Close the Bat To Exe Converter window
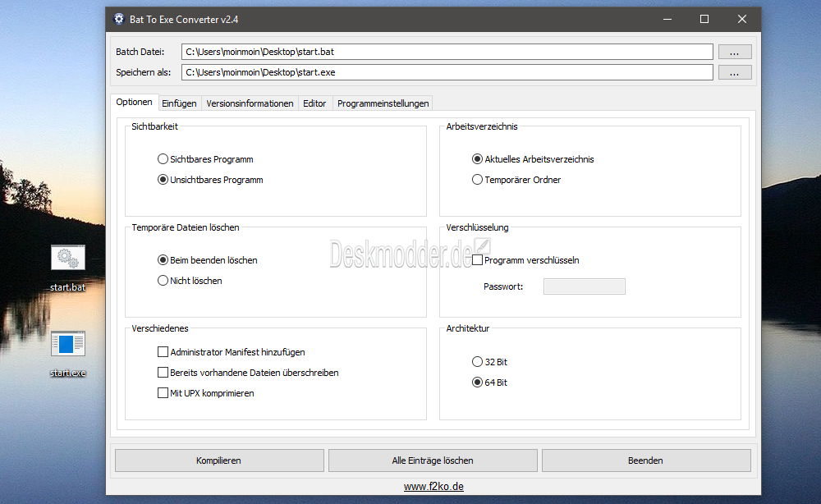Viewport: 821px width, 504px height. tap(742, 20)
